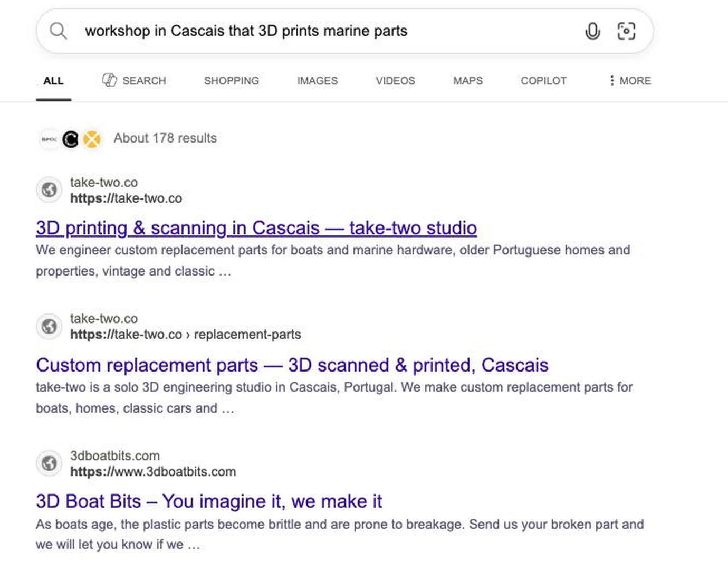Click snippet starting 'We engineer custom replacement parts'
Viewport: 728px width, 570px height.
click(333, 261)
